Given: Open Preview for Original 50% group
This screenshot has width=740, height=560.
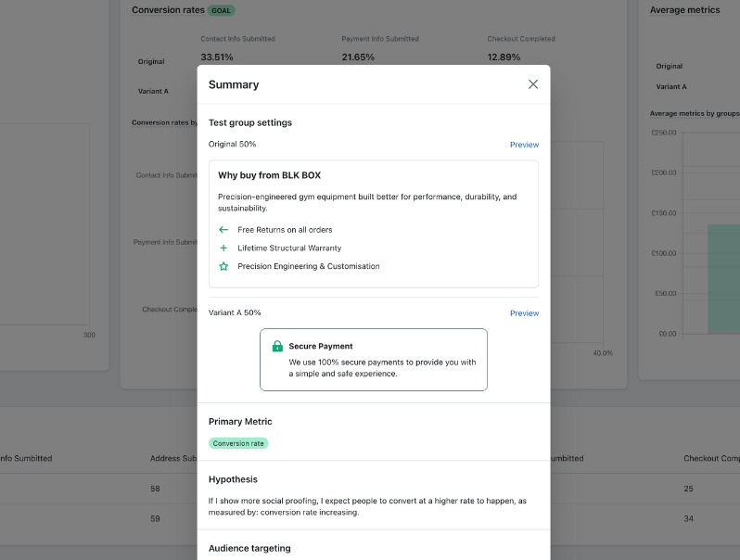Looking at the screenshot, I should [x=524, y=145].
